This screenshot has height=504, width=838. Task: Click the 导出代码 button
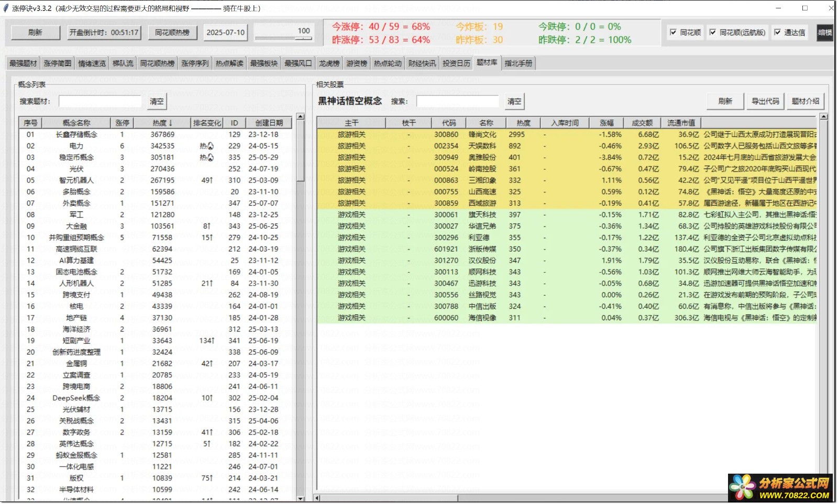(765, 101)
